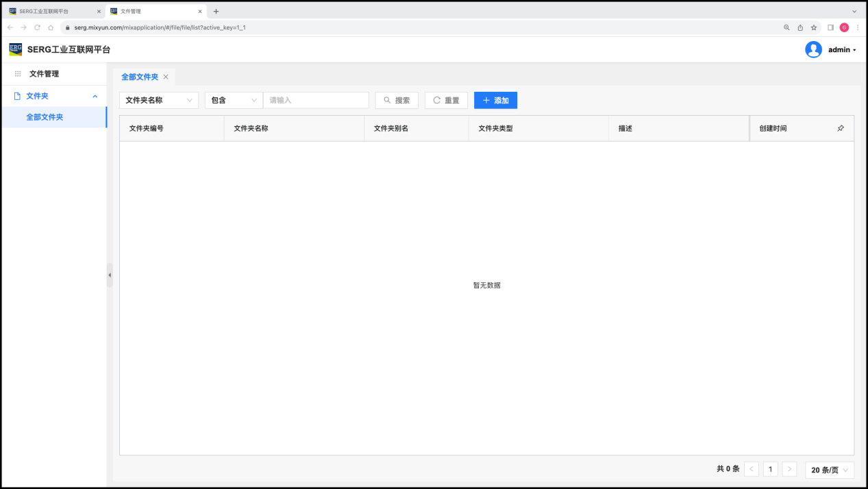Click the SERG platform logo
This screenshot has width=868, height=489.
tap(15, 49)
